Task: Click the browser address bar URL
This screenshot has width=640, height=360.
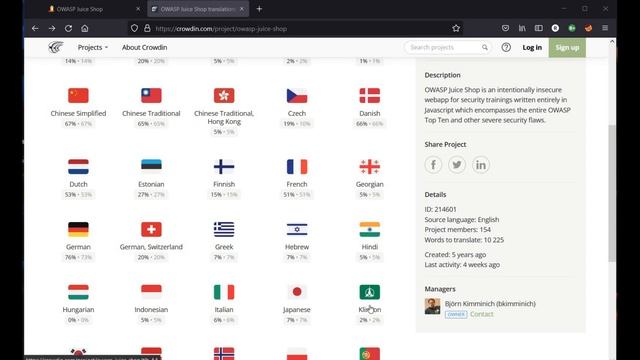Action: tap(221, 29)
